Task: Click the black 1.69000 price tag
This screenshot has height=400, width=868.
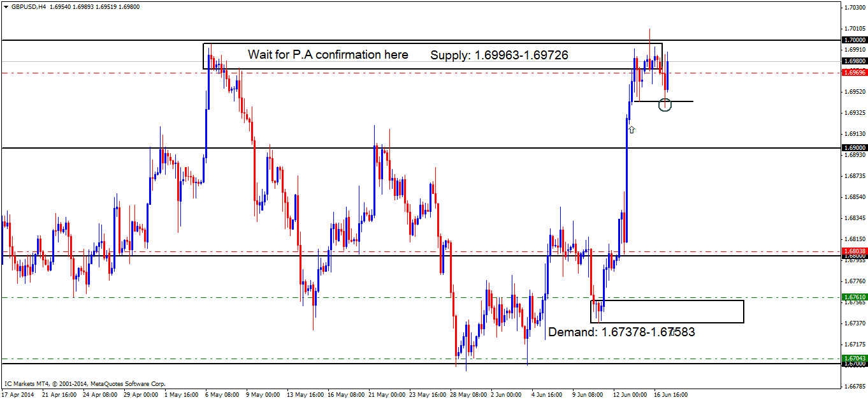Action: [x=855, y=147]
